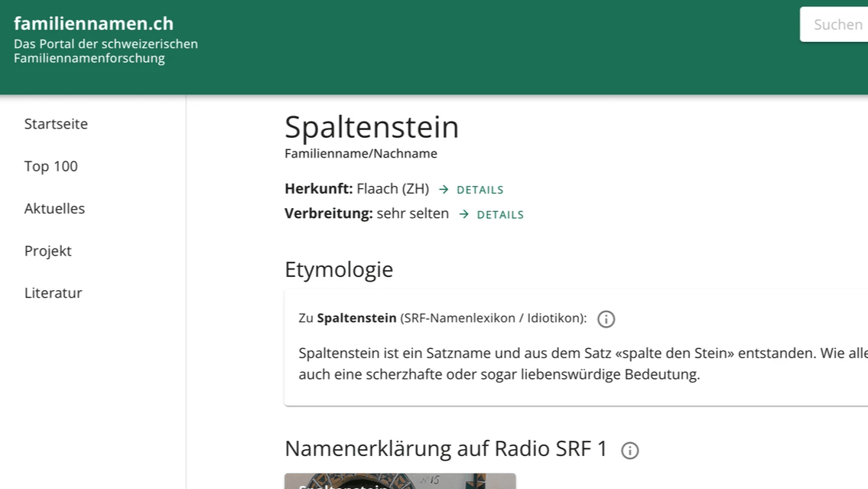Click the Etymologie section heading
This screenshot has width=868, height=489.
[x=339, y=269]
